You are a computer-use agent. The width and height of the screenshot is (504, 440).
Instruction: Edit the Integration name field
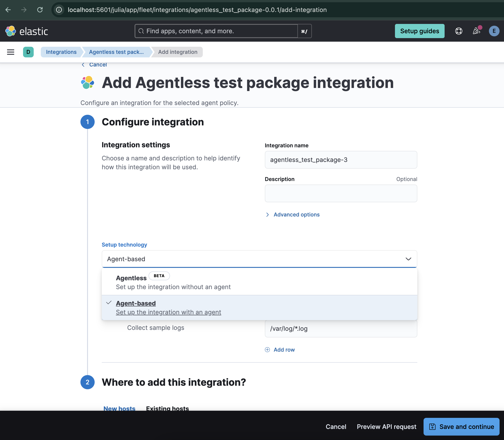coord(341,160)
